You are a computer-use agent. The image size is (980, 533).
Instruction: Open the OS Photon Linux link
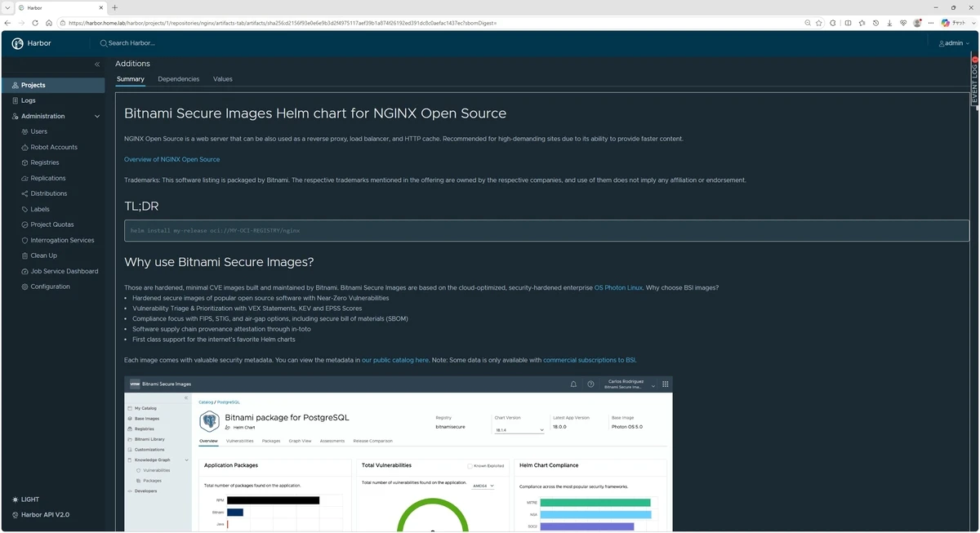[x=618, y=287]
